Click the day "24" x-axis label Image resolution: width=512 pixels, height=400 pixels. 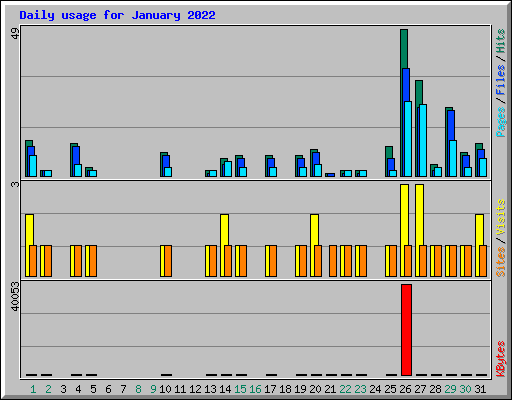pyautogui.click(x=375, y=389)
